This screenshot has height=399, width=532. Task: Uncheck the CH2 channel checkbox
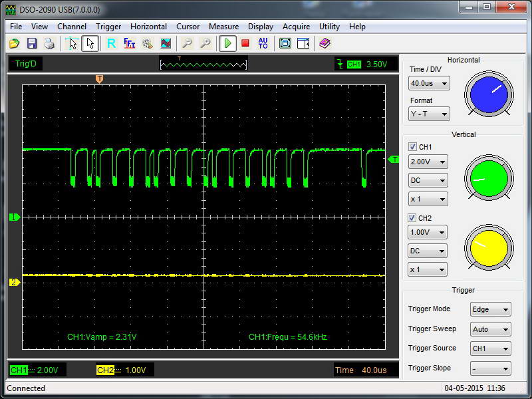[412, 217]
